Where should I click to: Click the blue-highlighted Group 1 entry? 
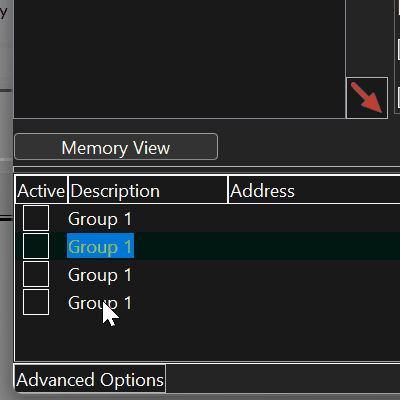(x=100, y=246)
